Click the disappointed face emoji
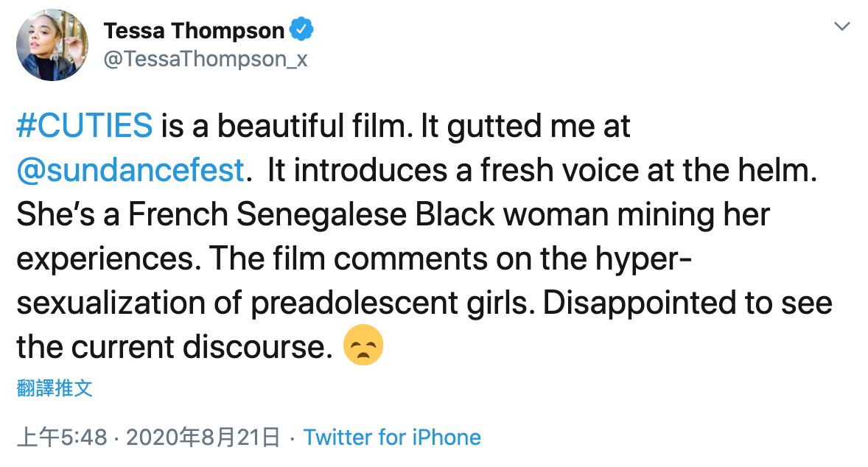This screenshot has height=467, width=868. pyautogui.click(x=364, y=345)
